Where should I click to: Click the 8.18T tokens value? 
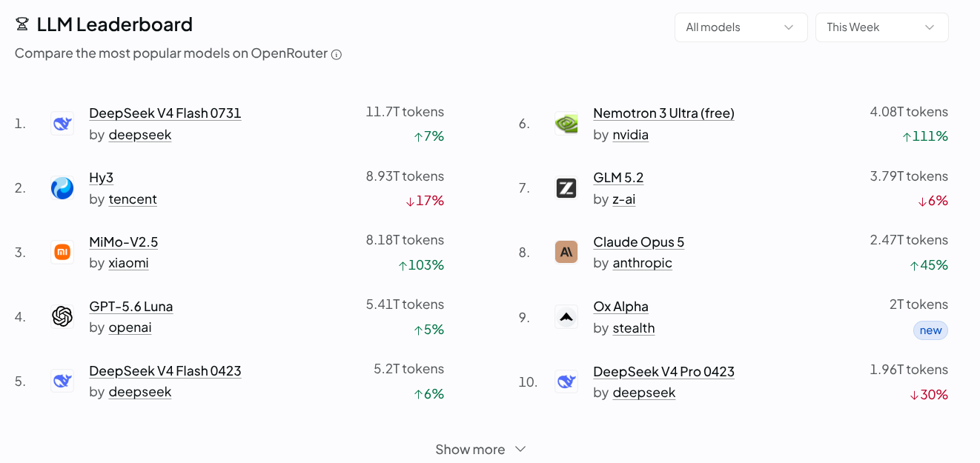pos(405,240)
